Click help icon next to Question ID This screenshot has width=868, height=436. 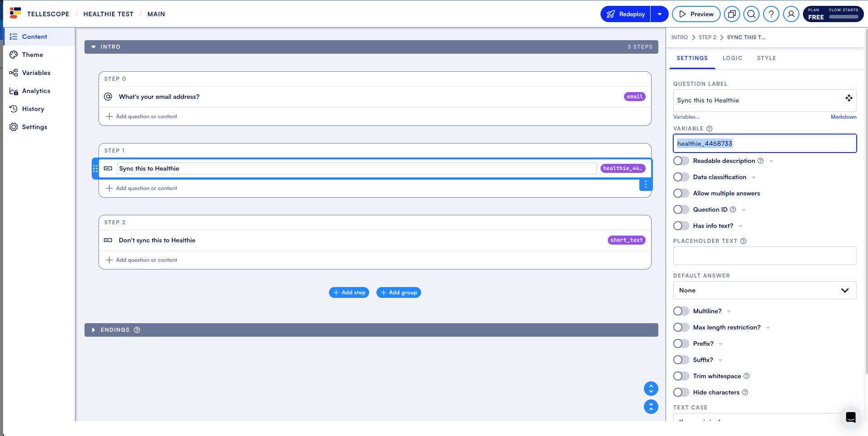pos(733,209)
